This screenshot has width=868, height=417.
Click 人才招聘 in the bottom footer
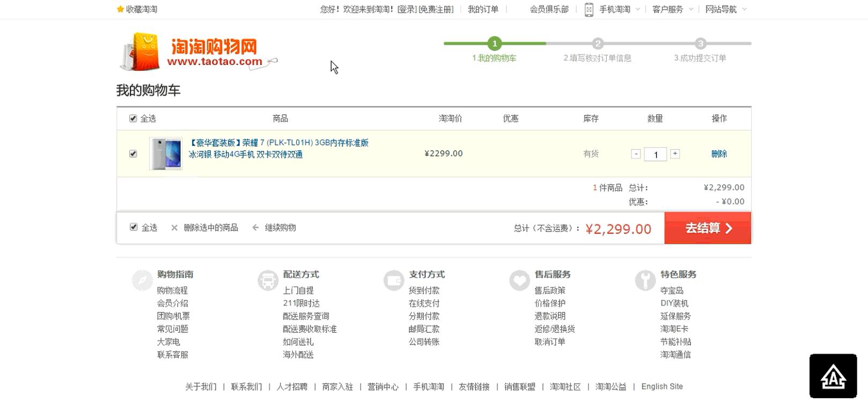(x=292, y=387)
